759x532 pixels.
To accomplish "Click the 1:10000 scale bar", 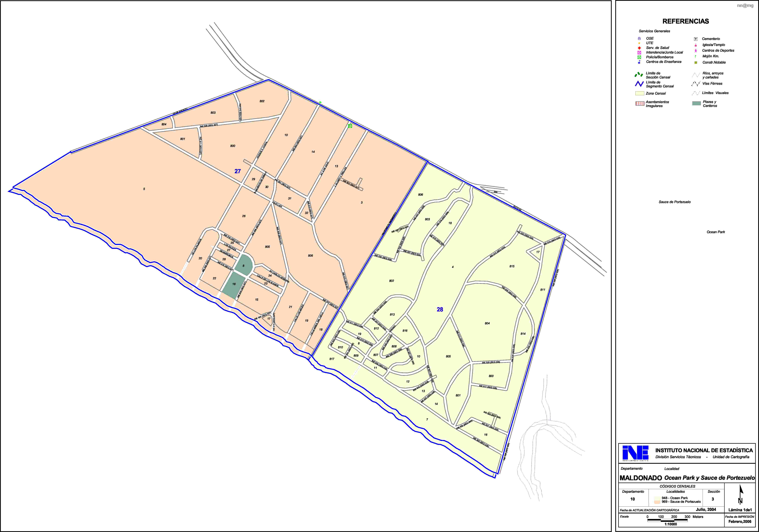I will pos(667,520).
